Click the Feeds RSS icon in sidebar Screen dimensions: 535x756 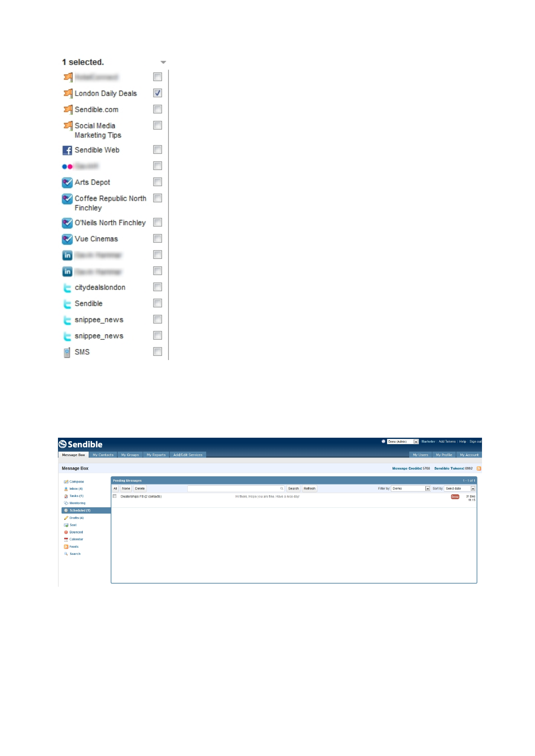click(66, 547)
